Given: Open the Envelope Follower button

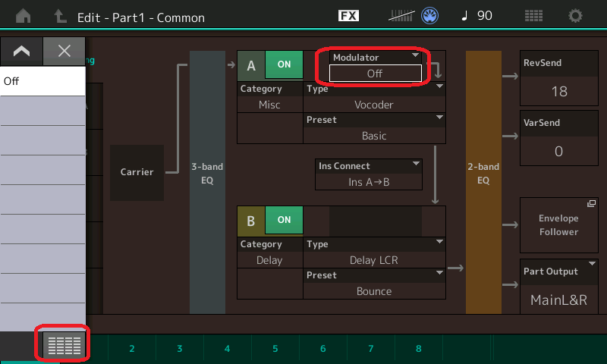Looking at the screenshot, I should coord(558,225).
